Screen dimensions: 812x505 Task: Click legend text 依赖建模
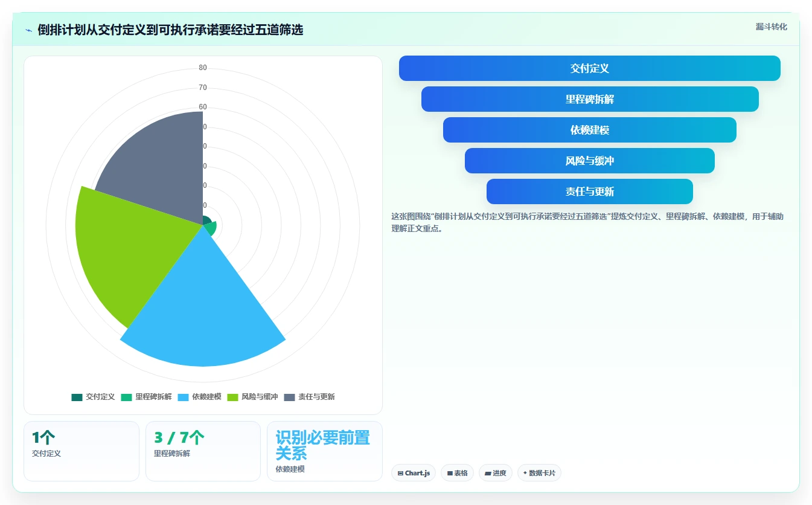pos(206,397)
